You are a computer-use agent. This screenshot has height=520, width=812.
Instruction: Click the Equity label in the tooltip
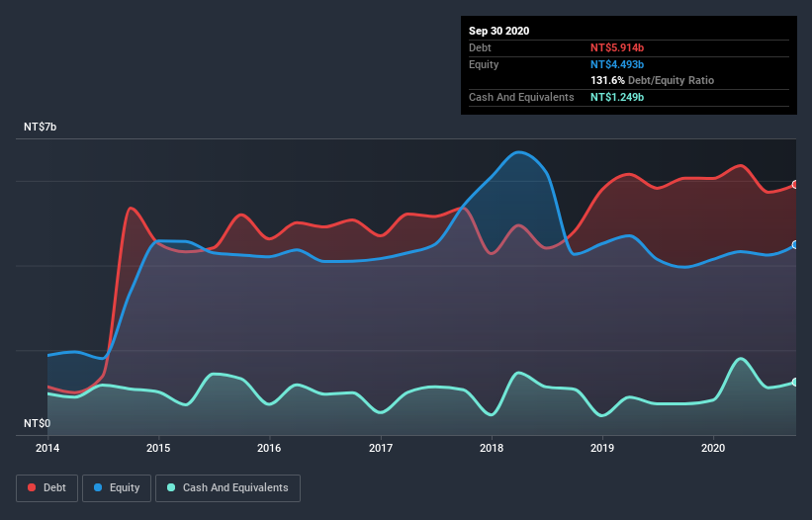(484, 64)
